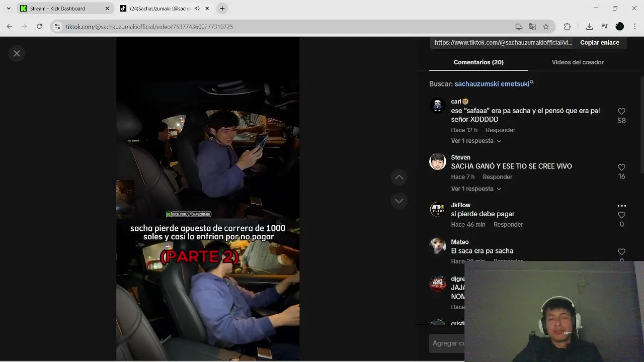
Task: Switch to Videos del creador tab
Action: pos(578,62)
